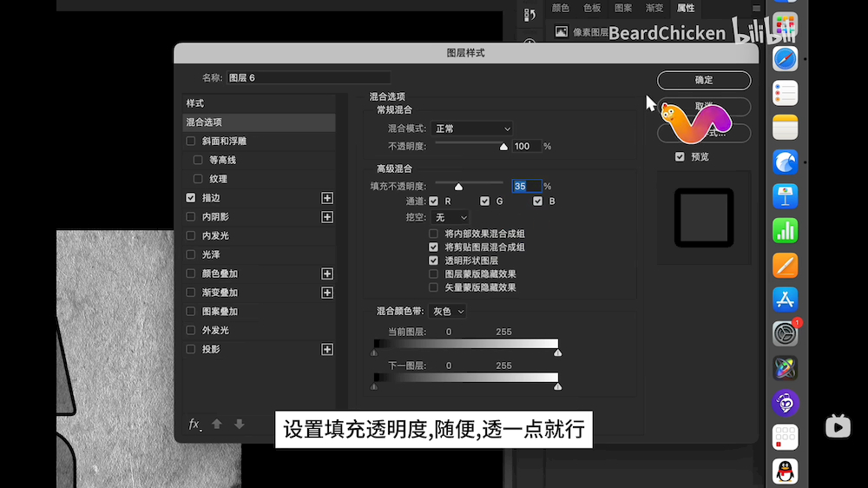Open Reminders app in the dock
Screen dimensions: 868x488
pos(785,93)
